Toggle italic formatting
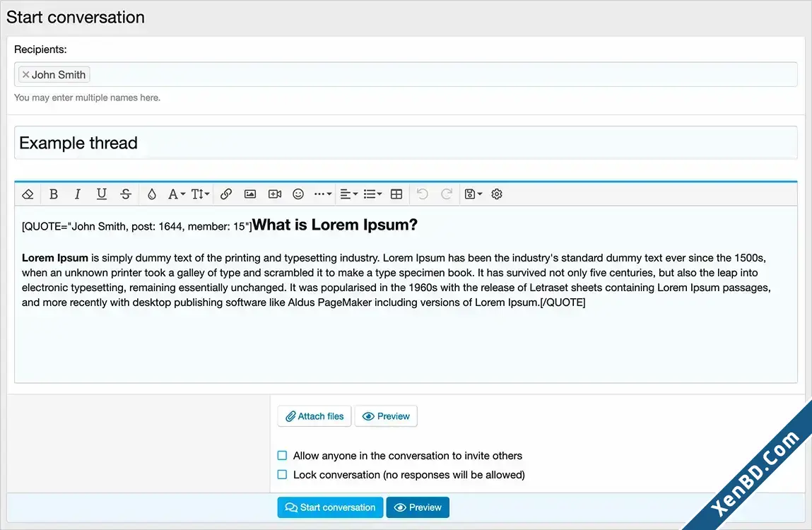812x530 pixels. (77, 194)
